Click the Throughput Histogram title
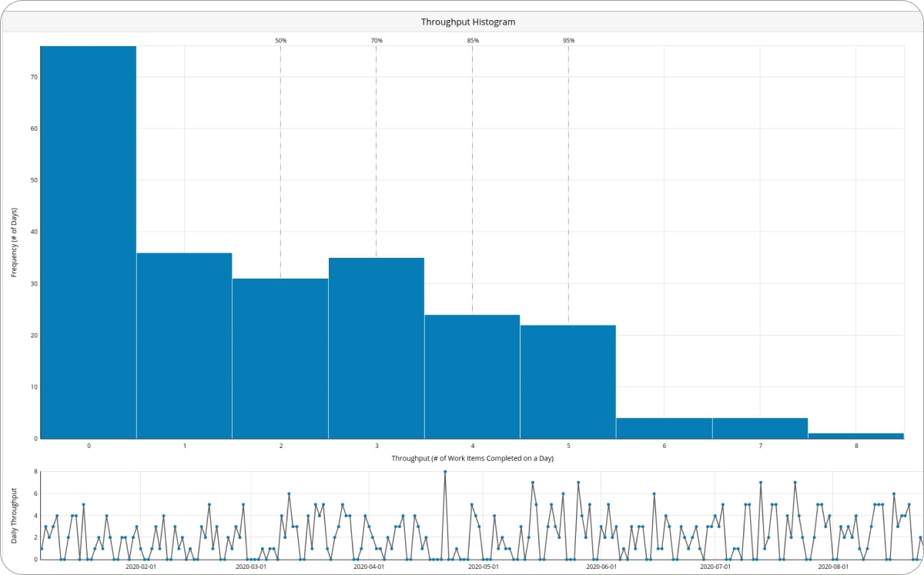924x575 pixels. [467, 22]
